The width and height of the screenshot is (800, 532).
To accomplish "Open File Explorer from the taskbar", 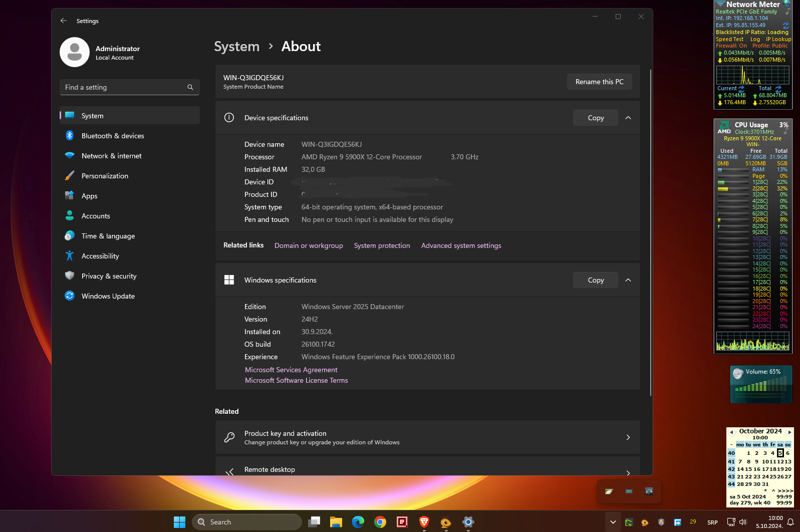I will point(336,522).
